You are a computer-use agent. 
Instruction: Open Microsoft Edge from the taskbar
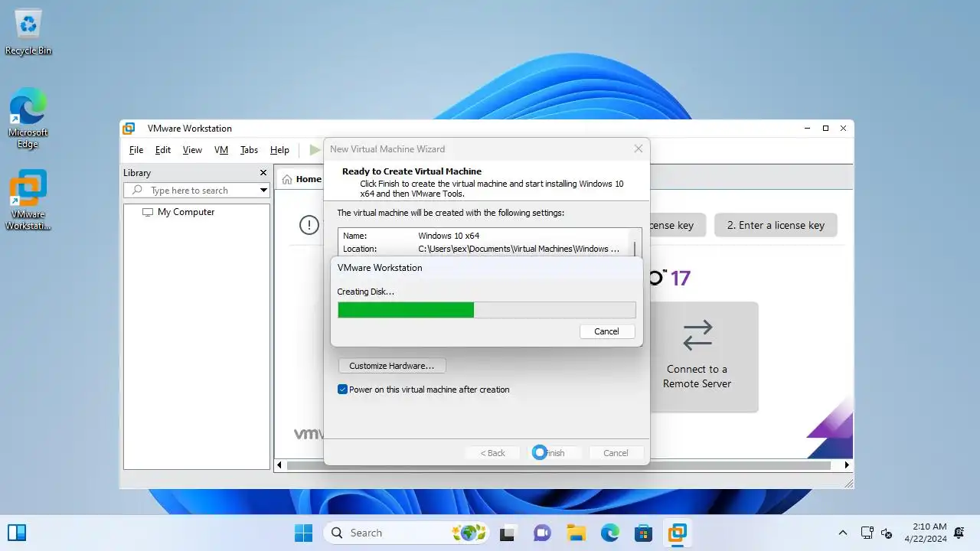(x=609, y=533)
